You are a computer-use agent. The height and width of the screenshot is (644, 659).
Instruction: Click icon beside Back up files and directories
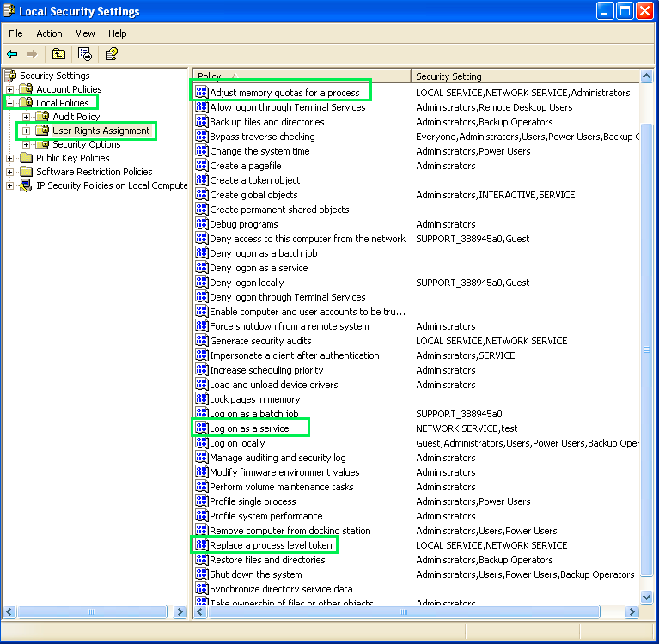tap(202, 122)
